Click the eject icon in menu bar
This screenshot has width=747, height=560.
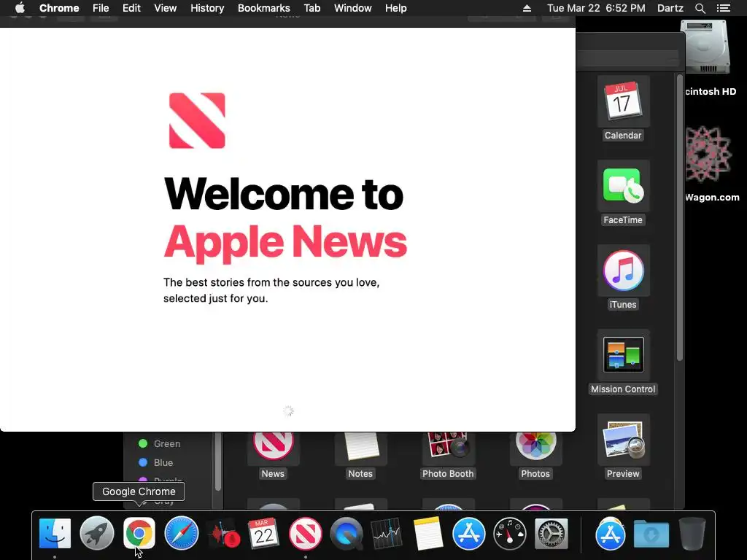527,8
